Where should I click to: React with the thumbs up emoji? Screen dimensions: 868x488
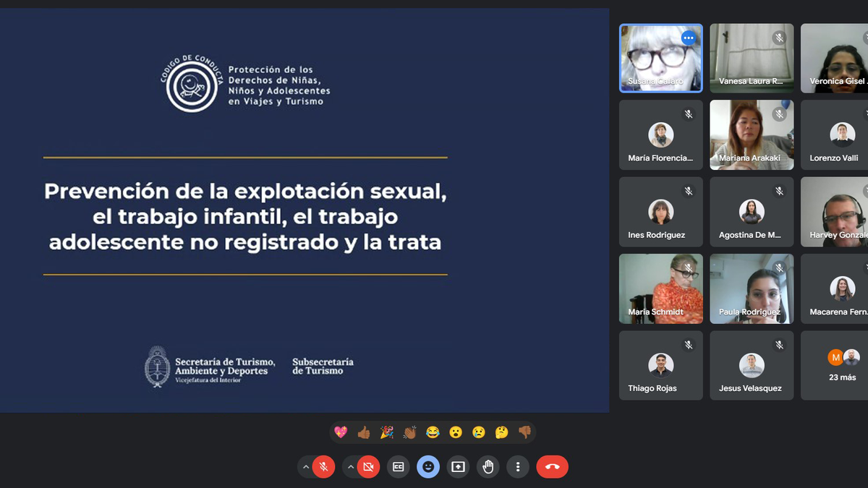point(365,432)
